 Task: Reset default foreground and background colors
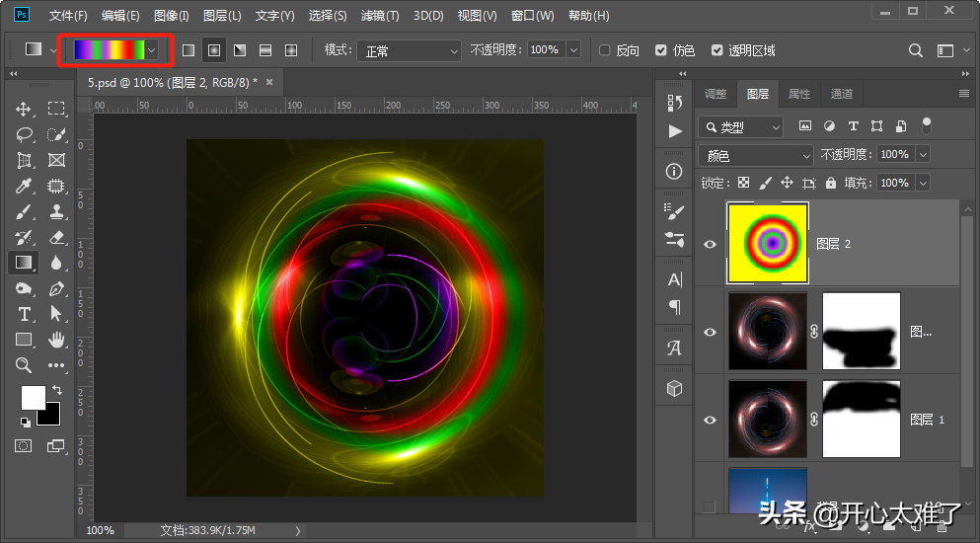[x=25, y=423]
